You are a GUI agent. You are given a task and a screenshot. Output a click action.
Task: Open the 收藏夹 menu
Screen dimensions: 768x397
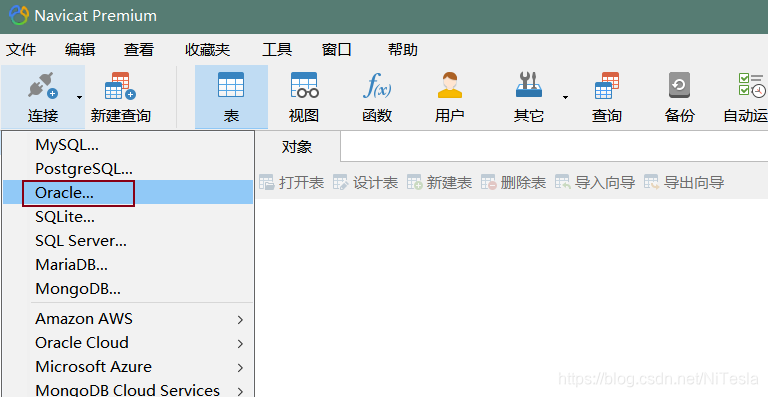coord(208,49)
